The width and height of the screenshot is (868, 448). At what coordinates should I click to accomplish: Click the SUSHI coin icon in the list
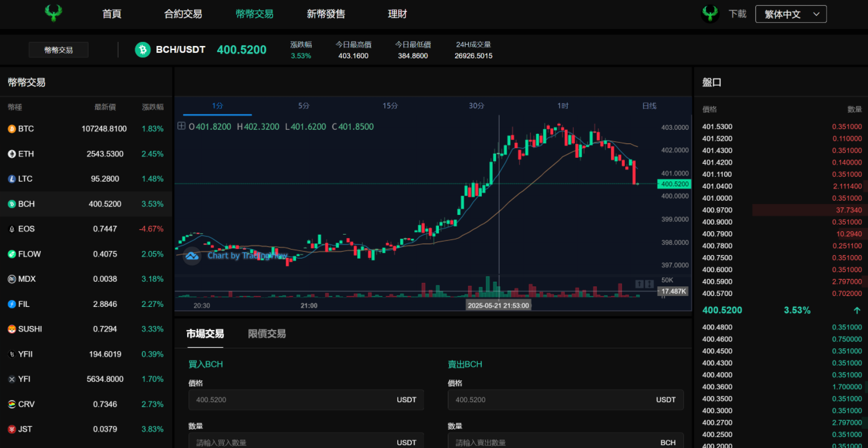(x=11, y=329)
